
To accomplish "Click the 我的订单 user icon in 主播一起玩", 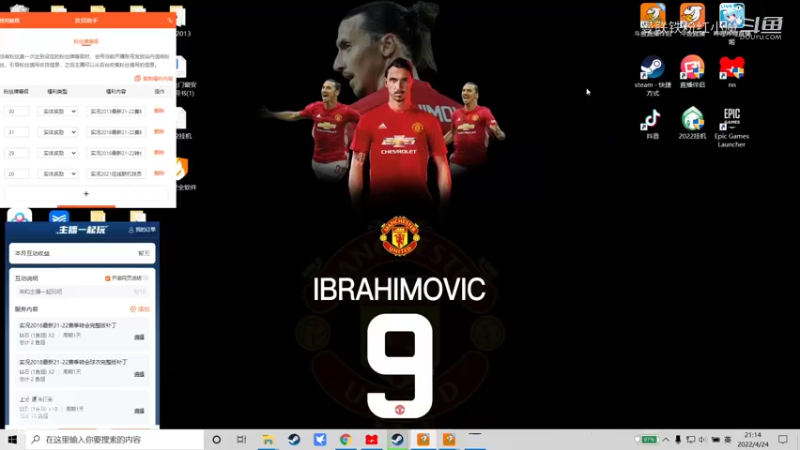I will [x=131, y=230].
